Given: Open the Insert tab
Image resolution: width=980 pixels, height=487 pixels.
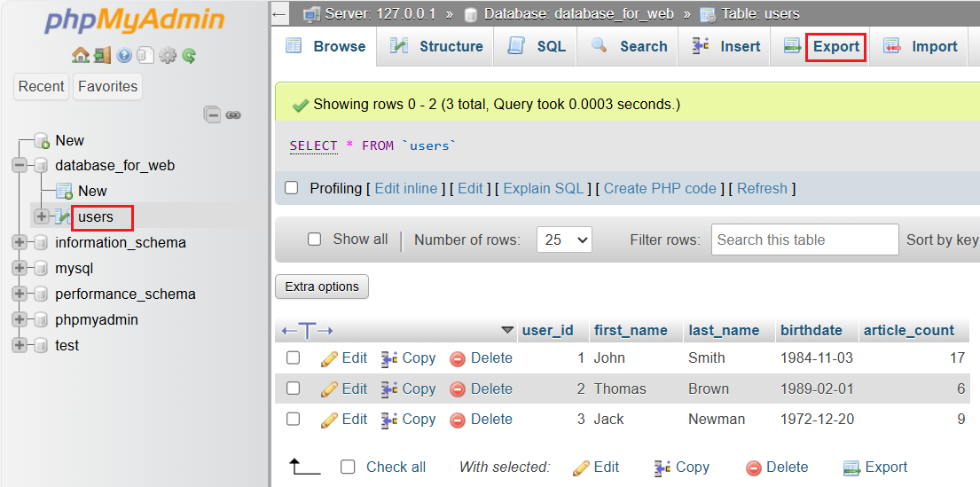Looking at the screenshot, I should pos(725,47).
